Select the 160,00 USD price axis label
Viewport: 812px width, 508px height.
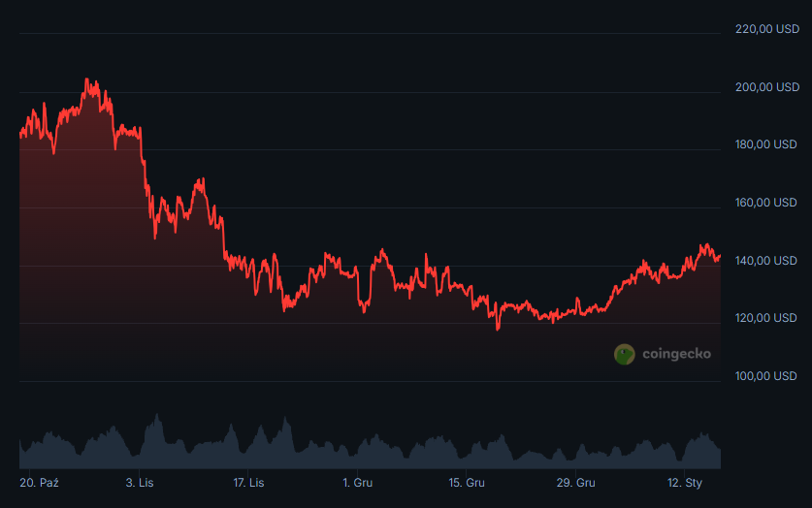[766, 203]
